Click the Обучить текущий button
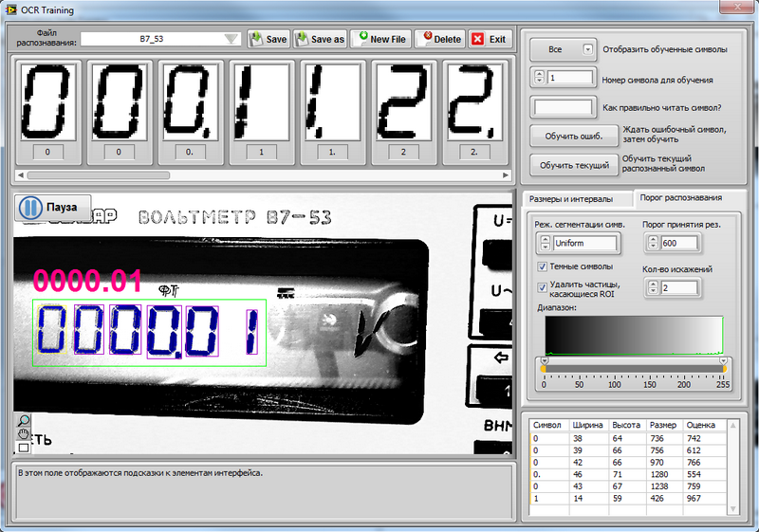 [573, 165]
